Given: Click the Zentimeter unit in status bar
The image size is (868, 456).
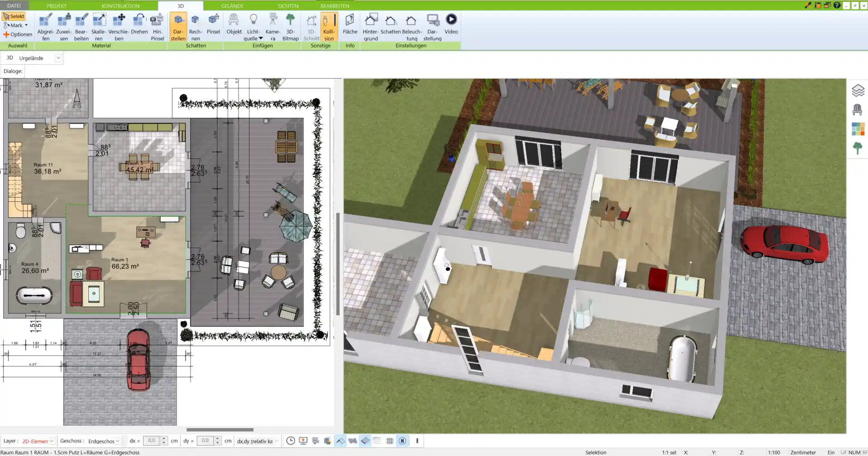Looking at the screenshot, I should click(x=803, y=452).
